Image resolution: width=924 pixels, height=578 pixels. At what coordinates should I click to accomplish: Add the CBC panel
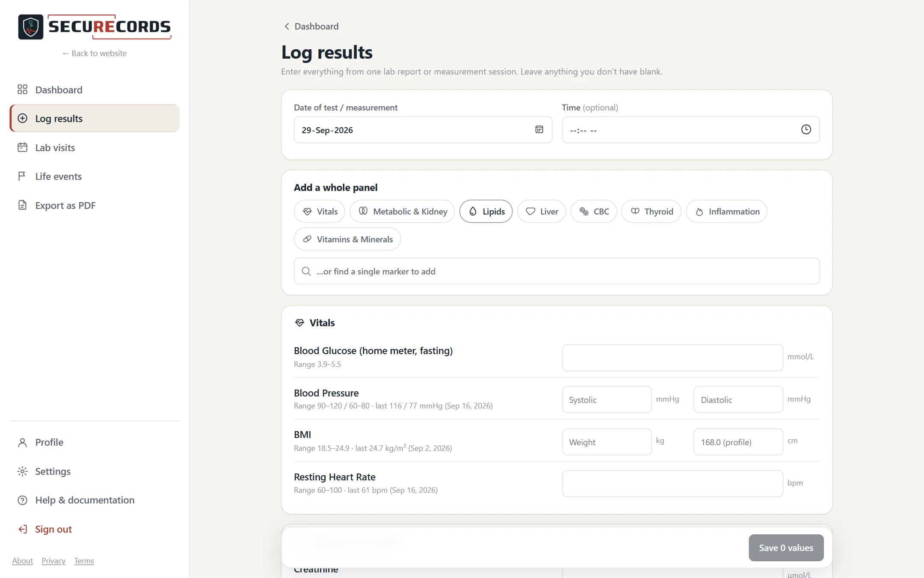tap(594, 211)
